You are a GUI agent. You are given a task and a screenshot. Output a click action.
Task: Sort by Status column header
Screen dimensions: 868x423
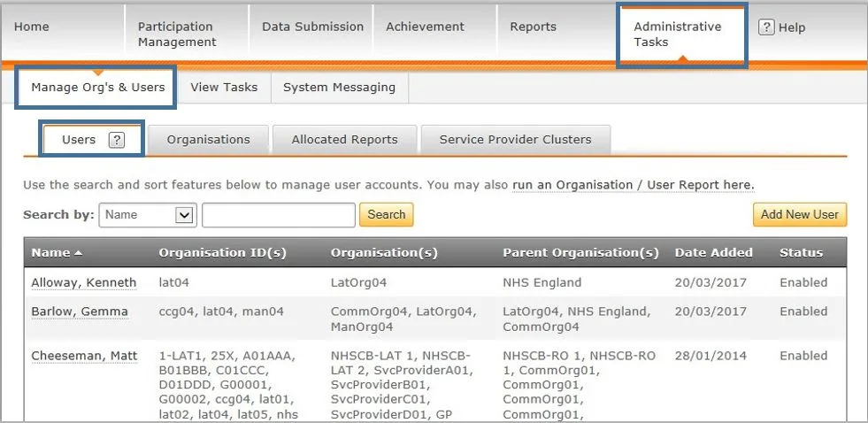(801, 253)
